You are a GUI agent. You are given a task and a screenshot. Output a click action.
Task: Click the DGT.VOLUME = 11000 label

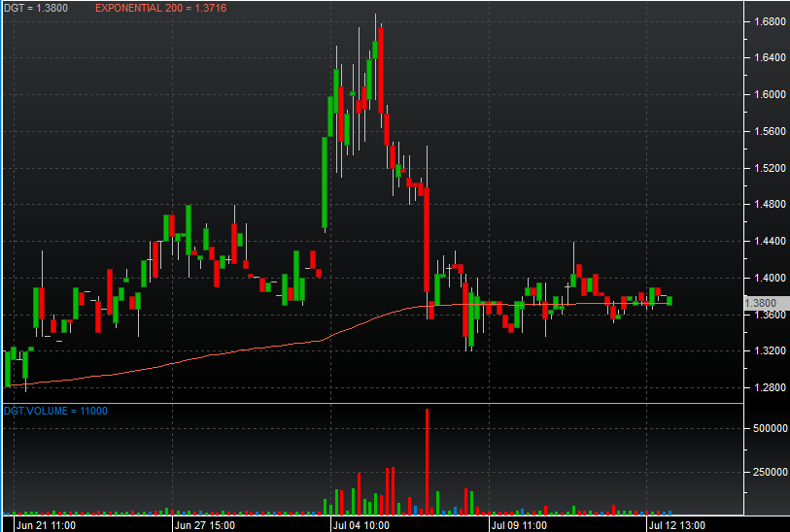click(55, 411)
